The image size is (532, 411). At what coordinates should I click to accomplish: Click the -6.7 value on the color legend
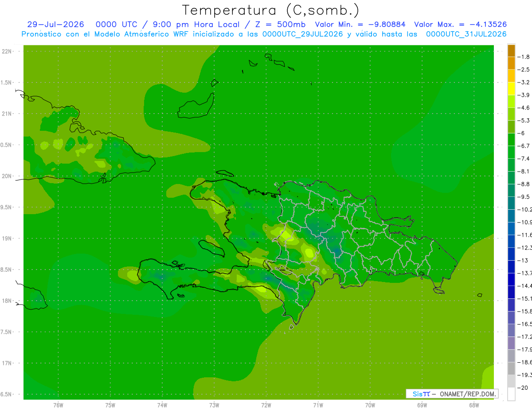pos(524,146)
